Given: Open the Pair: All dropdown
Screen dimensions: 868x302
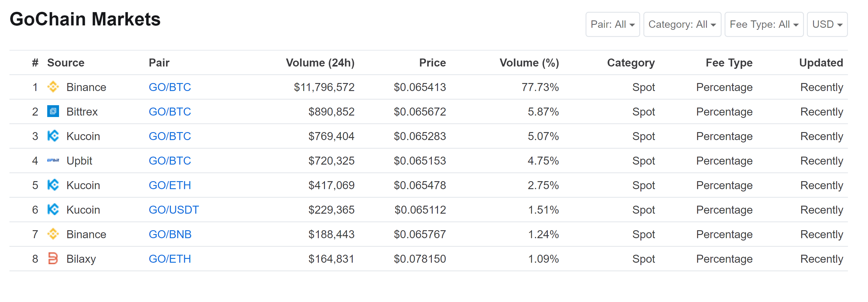Looking at the screenshot, I should (612, 24).
